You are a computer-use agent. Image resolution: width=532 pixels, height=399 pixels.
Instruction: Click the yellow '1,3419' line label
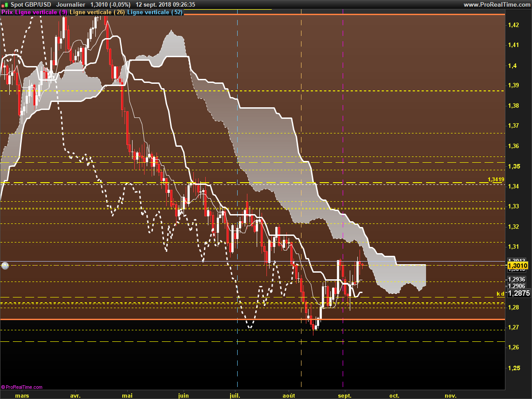point(496,180)
